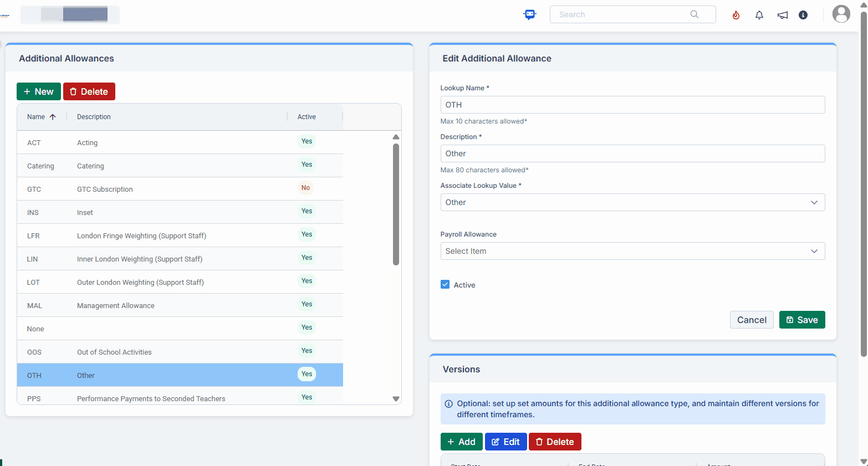Open the user profile avatar
The height and width of the screenshot is (466, 868).
[x=841, y=14]
